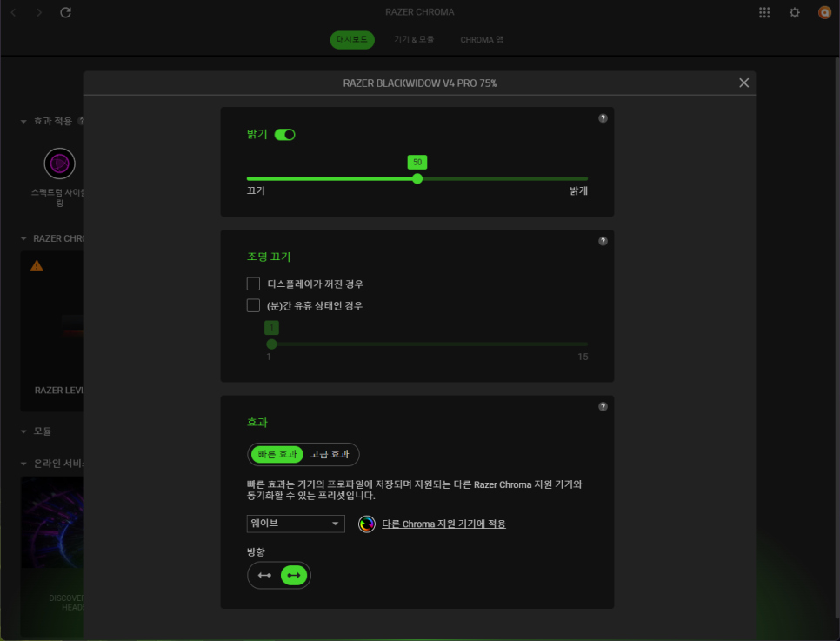840x641 pixels.
Task: Collapse the 모듈 section
Action: pyautogui.click(x=23, y=431)
